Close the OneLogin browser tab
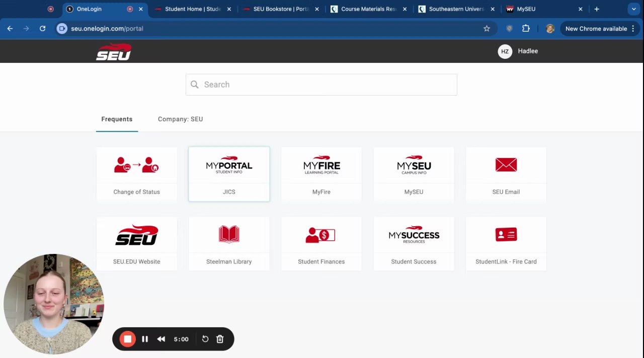Image resolution: width=644 pixels, height=358 pixels. coord(141,9)
